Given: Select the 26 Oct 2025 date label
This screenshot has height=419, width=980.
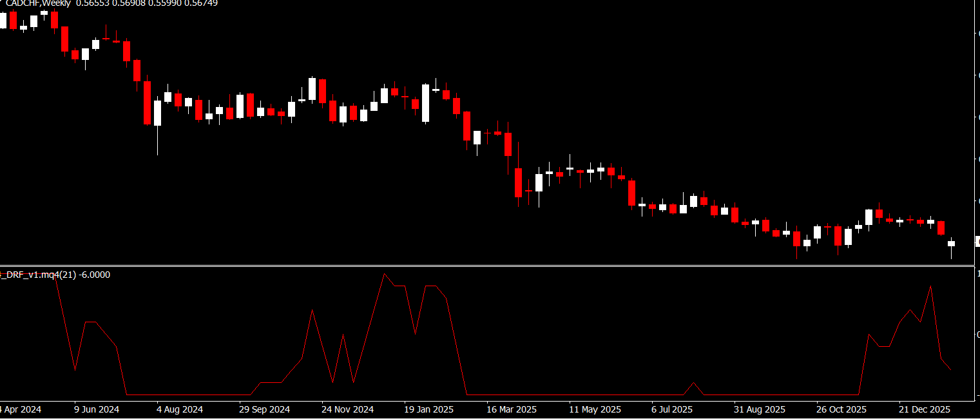Looking at the screenshot, I should pyautogui.click(x=841, y=409).
